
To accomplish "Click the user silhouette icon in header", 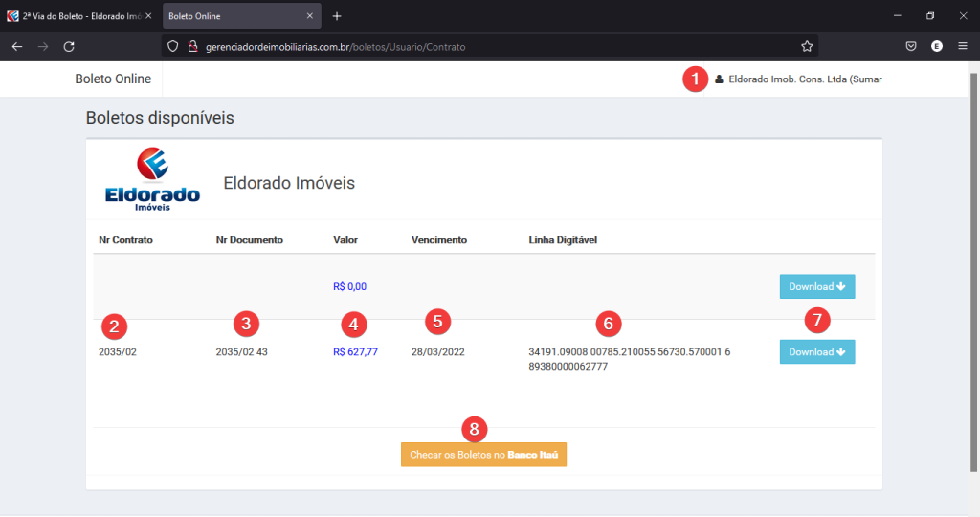I will pyautogui.click(x=719, y=79).
